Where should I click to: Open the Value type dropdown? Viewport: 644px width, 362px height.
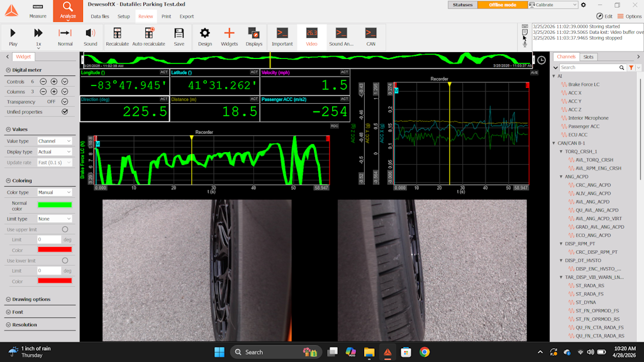pos(54,141)
